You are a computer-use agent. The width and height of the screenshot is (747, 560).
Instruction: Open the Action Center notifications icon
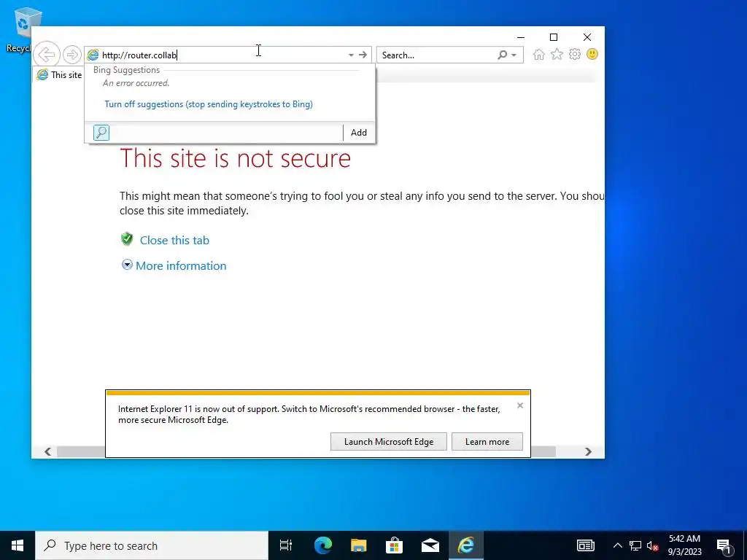(x=724, y=545)
